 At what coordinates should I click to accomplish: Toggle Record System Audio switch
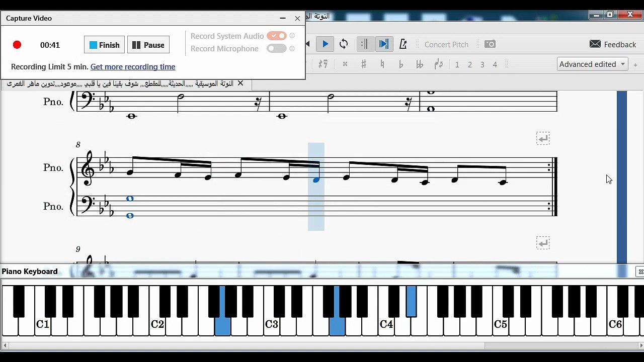pos(277,36)
